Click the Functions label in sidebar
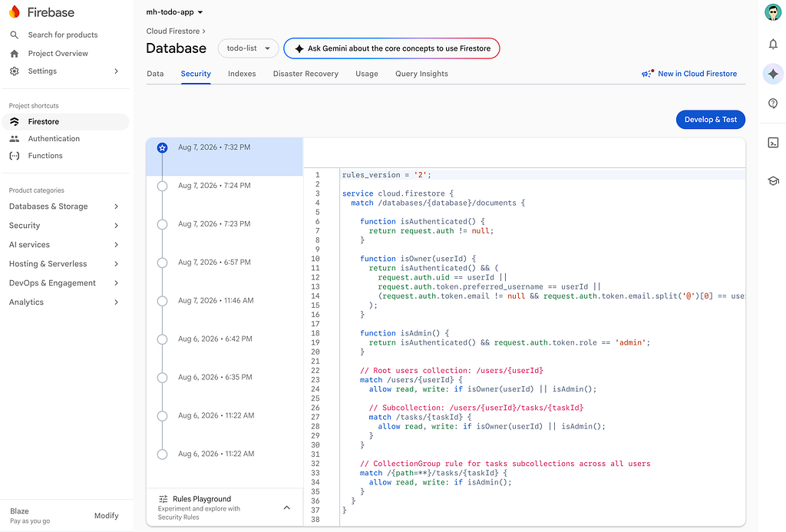Screen dimensions: 786x532 pyautogui.click(x=45, y=156)
